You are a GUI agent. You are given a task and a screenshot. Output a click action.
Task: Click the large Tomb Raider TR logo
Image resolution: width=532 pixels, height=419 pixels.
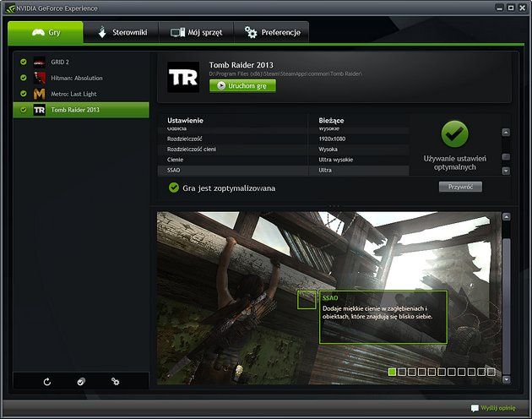coord(183,77)
